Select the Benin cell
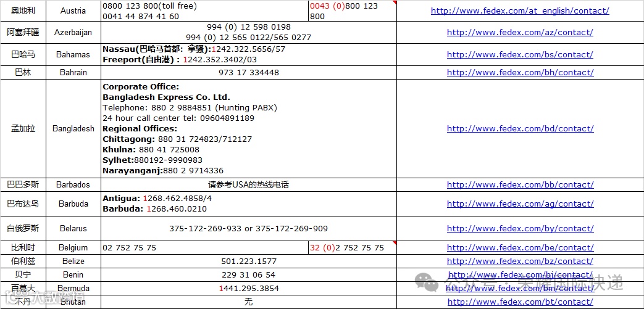This screenshot has width=644, height=309. [x=73, y=275]
